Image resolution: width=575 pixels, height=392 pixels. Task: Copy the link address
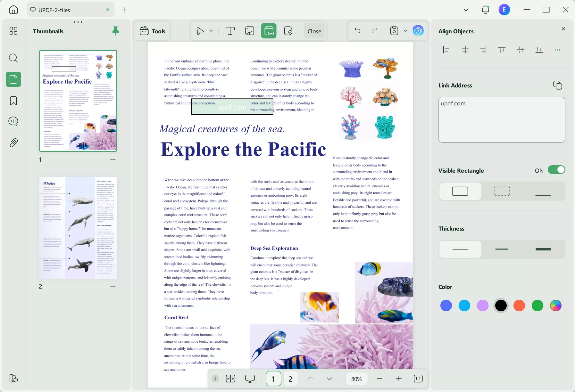557,85
